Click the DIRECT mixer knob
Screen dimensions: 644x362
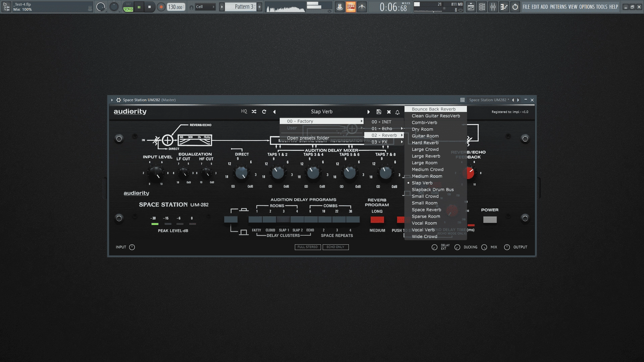[241, 173]
